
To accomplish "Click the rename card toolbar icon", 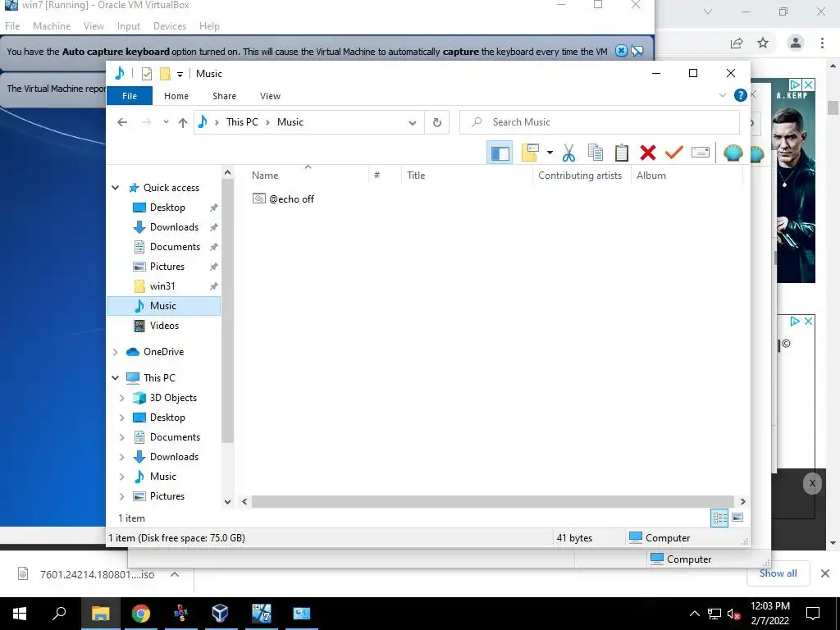I will [701, 153].
